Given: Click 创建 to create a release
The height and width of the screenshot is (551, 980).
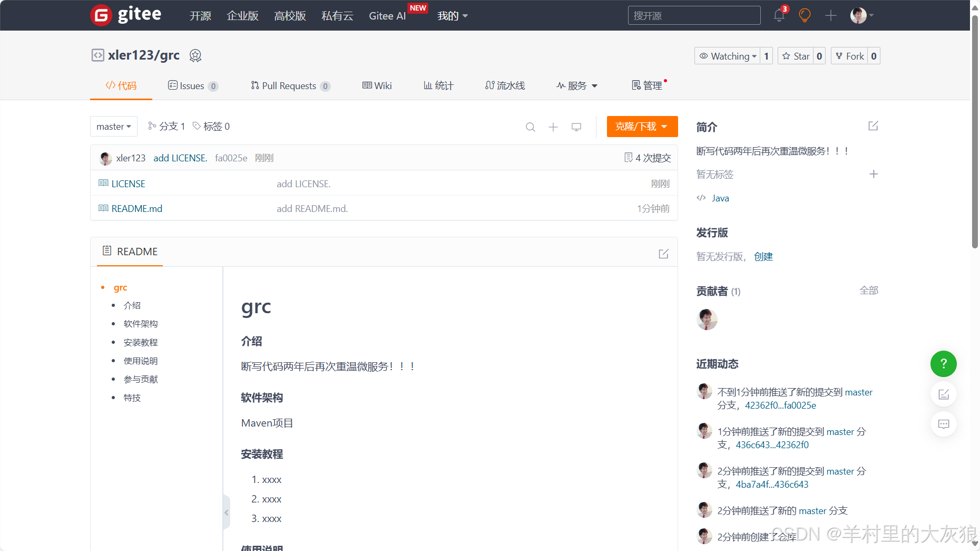Looking at the screenshot, I should click(763, 257).
